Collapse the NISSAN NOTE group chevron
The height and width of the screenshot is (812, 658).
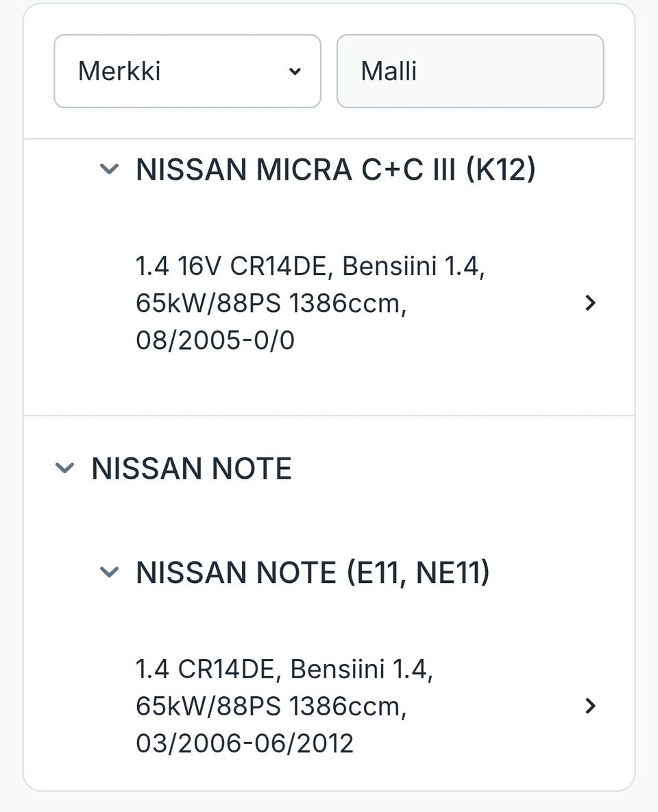[64, 468]
